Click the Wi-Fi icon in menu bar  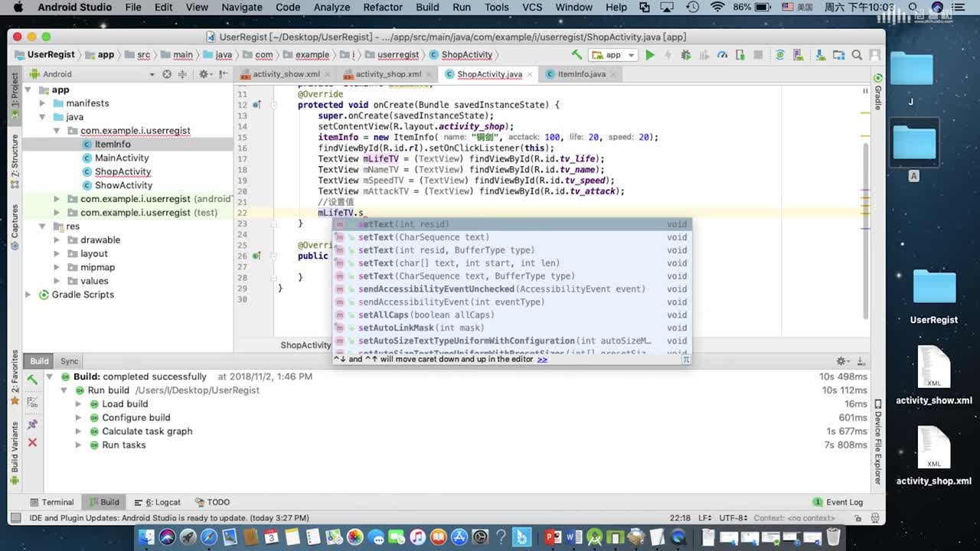pos(717,8)
